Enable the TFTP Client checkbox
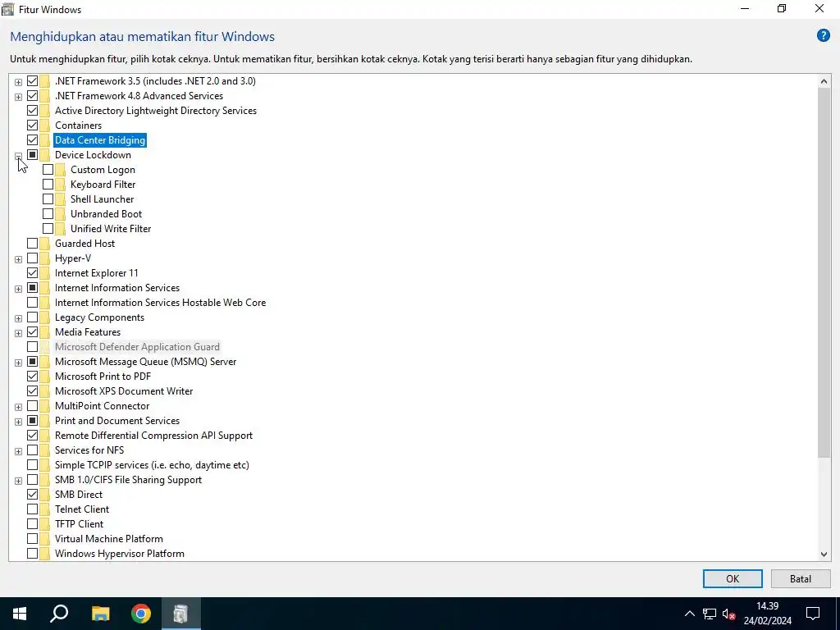 (32, 524)
